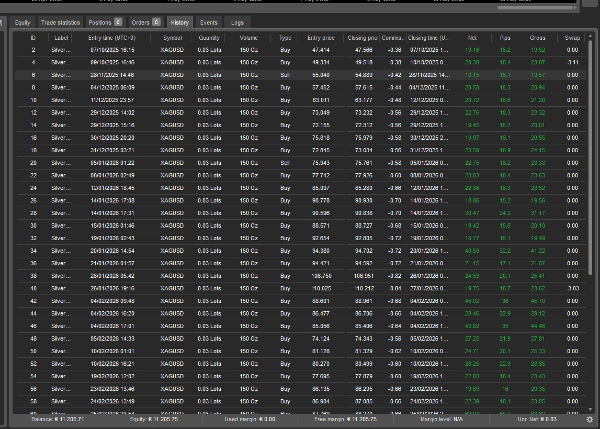This screenshot has width=600, height=429.
Task: Select entry time 07/10/2025 16:15 cell
Action: (112, 50)
